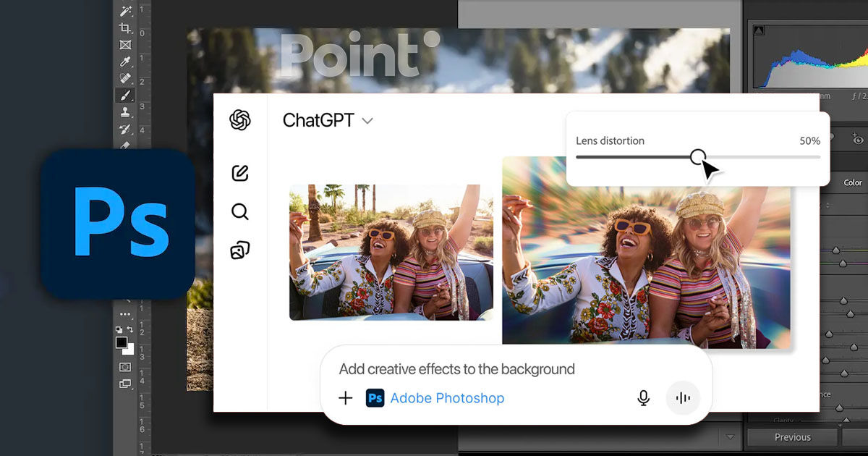
Task: Switch to the Color tab in Lightroom panel
Action: pos(853,182)
